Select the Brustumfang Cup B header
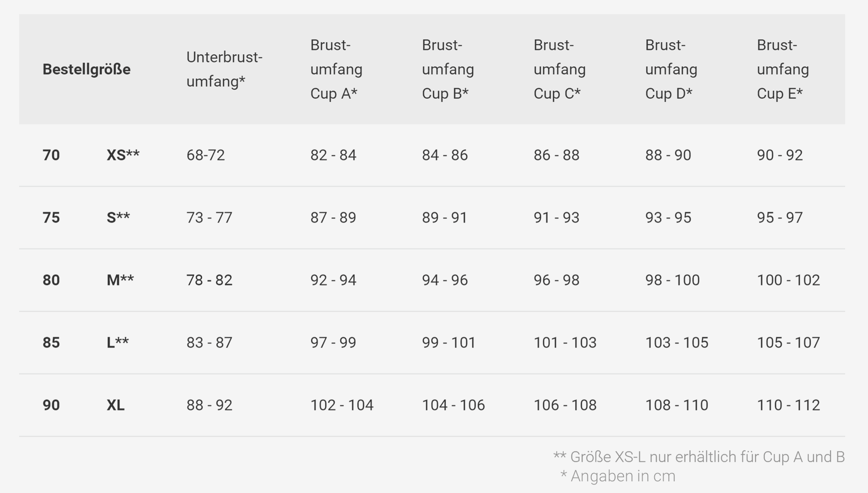The width and height of the screenshot is (868, 493). [448, 69]
